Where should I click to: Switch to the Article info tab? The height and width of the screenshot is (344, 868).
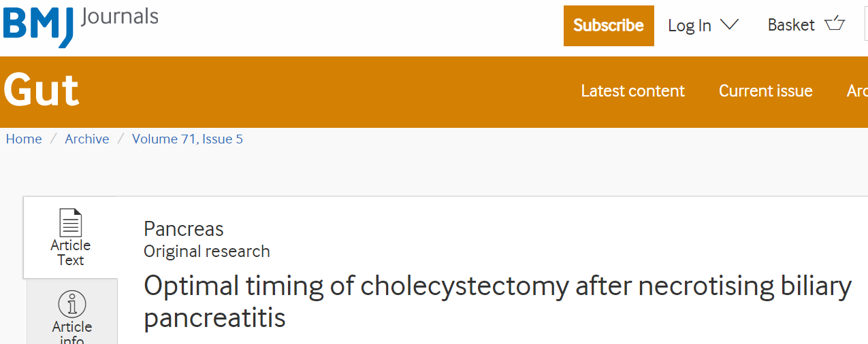click(x=71, y=311)
